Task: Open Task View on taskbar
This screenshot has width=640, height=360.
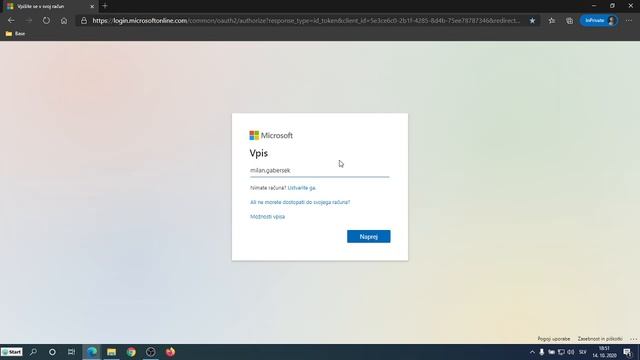Action: 71,352
